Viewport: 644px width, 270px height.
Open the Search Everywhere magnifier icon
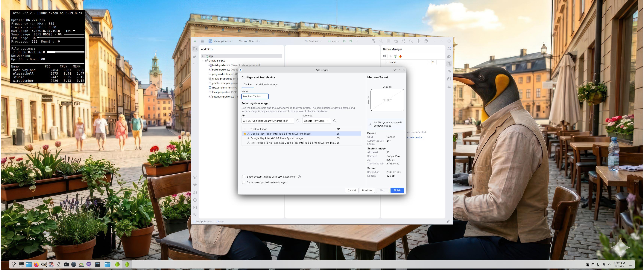pos(411,41)
